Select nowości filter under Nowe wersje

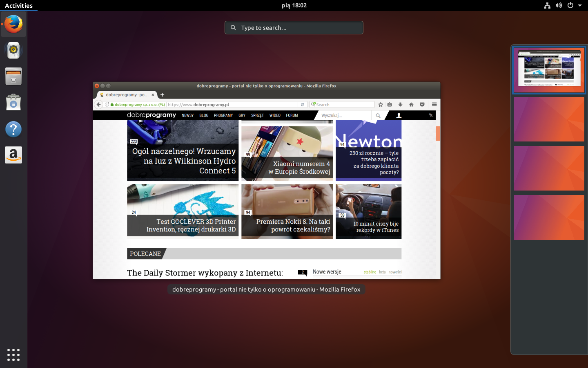tap(395, 272)
